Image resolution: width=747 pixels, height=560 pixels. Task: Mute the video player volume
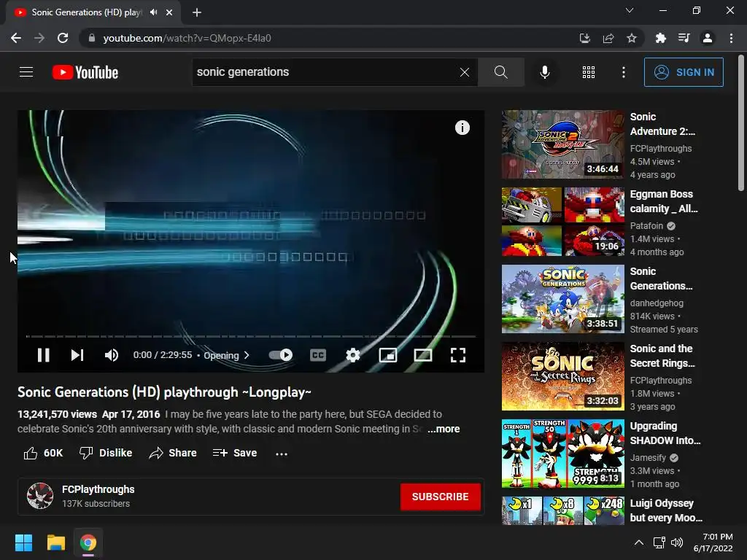pyautogui.click(x=112, y=355)
